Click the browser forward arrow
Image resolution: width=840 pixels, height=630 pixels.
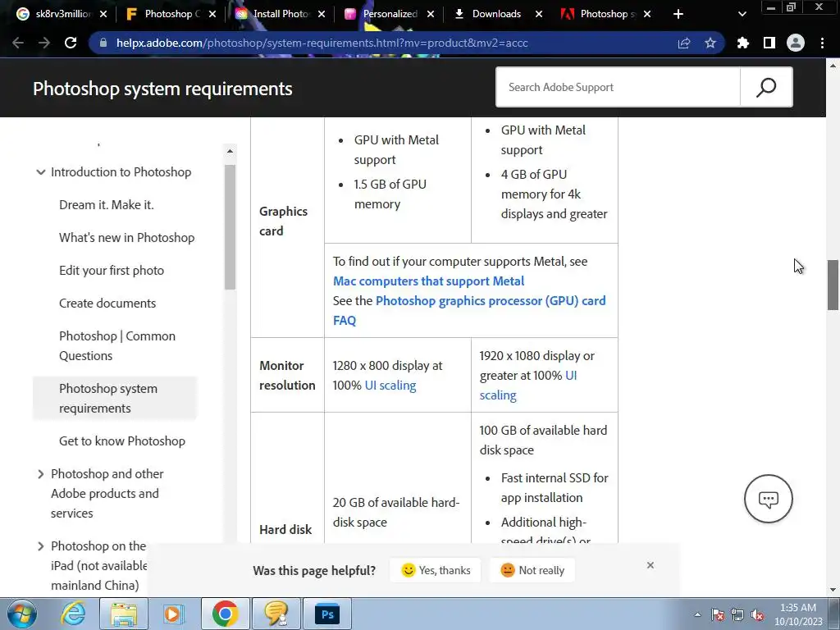click(44, 43)
